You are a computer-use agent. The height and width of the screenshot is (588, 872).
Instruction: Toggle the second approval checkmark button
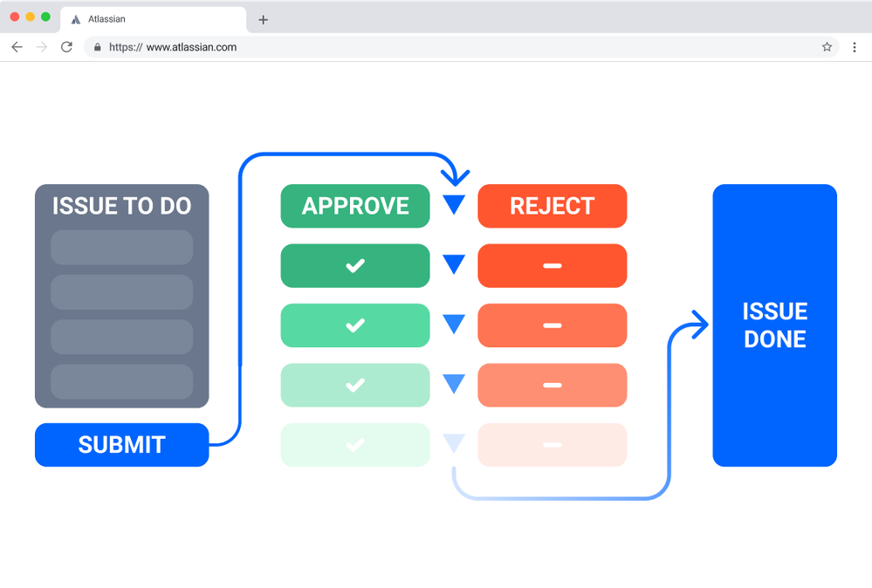[x=355, y=325]
